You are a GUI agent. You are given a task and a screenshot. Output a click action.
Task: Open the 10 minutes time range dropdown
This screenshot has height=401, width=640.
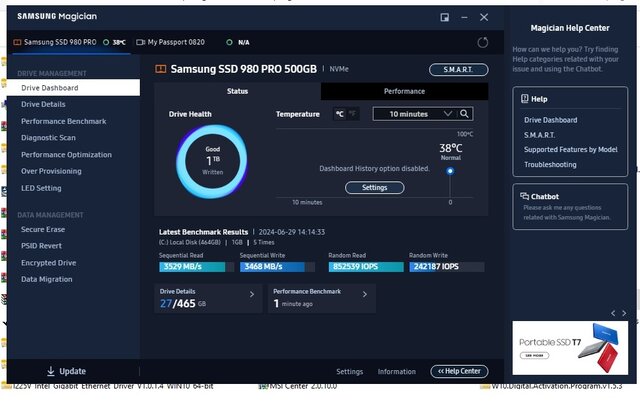click(416, 114)
